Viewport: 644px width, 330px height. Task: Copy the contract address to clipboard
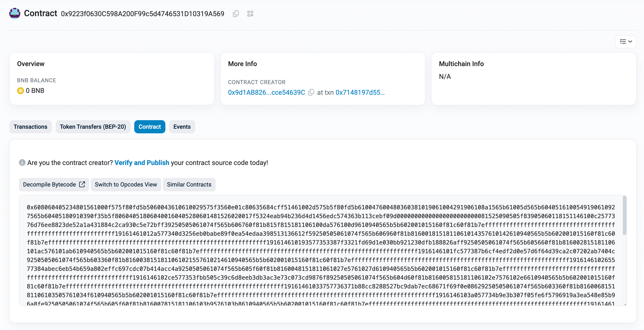pos(236,14)
